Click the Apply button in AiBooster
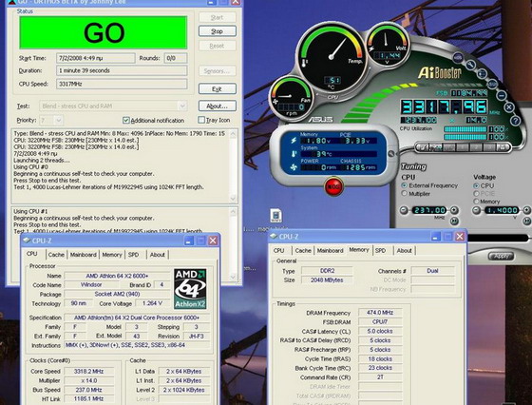The height and width of the screenshot is (405, 532). pyautogui.click(x=502, y=256)
